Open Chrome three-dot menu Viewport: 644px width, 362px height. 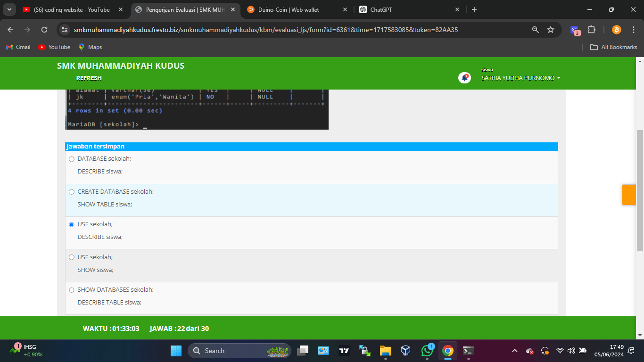coord(634,30)
